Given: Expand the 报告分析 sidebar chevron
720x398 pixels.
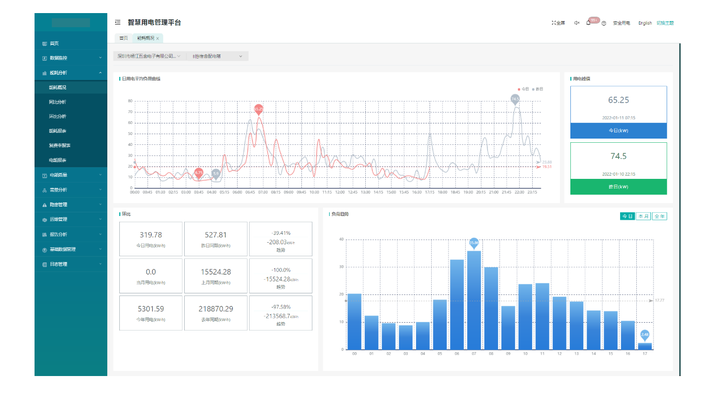Looking at the screenshot, I should (100, 235).
